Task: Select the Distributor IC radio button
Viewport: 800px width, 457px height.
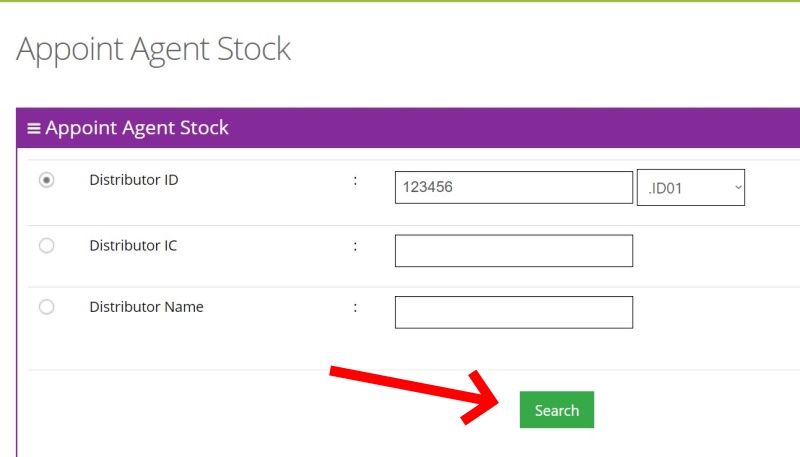Action: (46, 246)
